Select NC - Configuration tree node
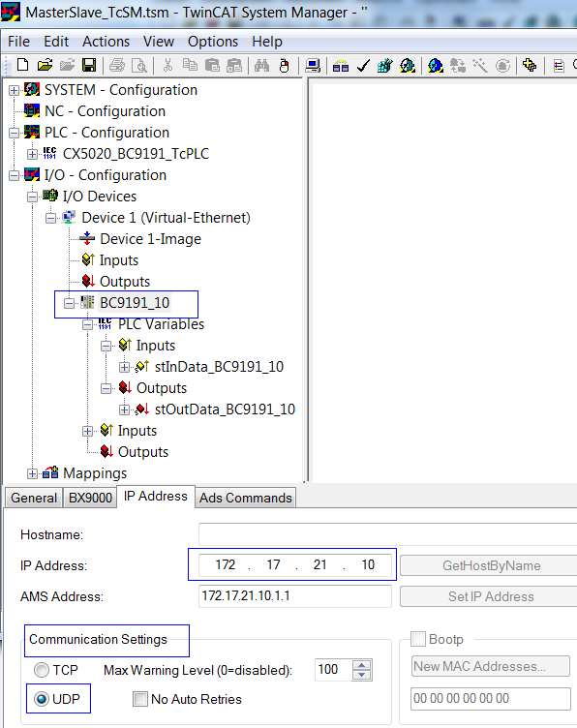The width and height of the screenshot is (577, 728). pyautogui.click(x=105, y=111)
